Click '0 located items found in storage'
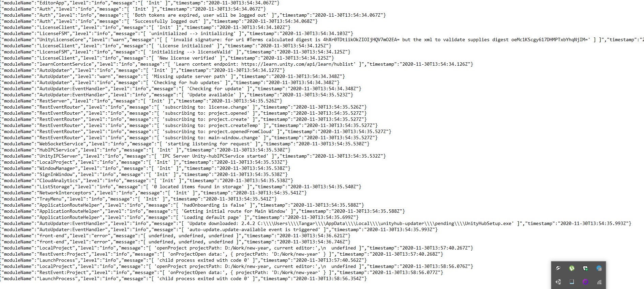This screenshot has width=644, height=289. pos(197,187)
